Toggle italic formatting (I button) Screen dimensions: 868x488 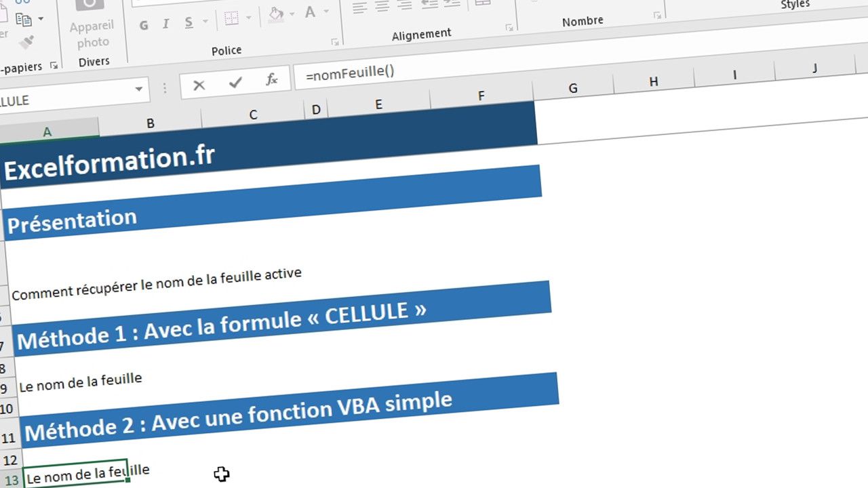click(x=166, y=24)
